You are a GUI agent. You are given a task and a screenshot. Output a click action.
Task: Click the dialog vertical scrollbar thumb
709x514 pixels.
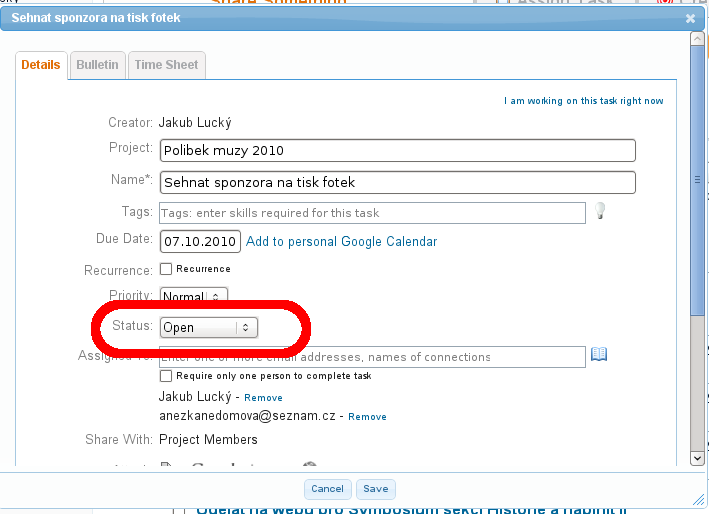[x=697, y=180]
